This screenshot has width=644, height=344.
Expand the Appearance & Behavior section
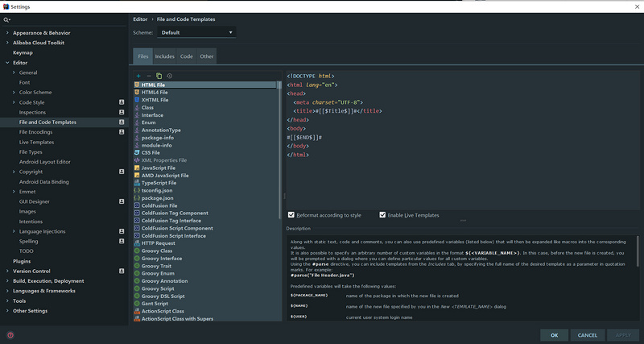click(x=7, y=33)
